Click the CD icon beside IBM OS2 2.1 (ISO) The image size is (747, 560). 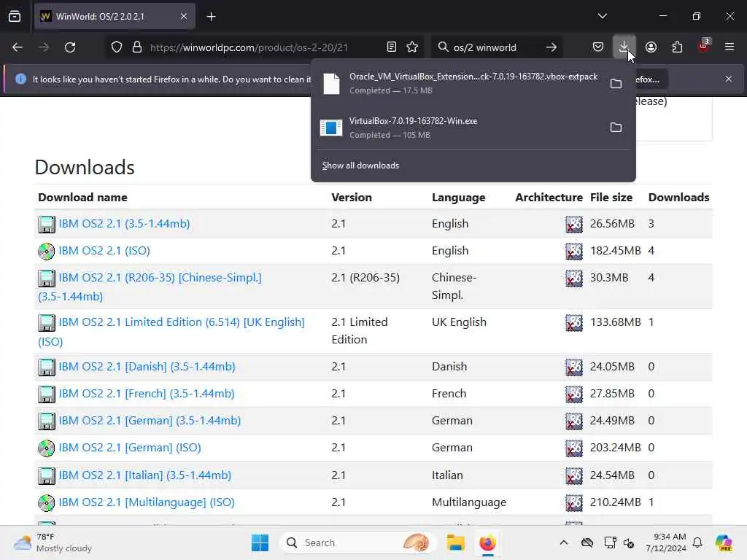46,251
